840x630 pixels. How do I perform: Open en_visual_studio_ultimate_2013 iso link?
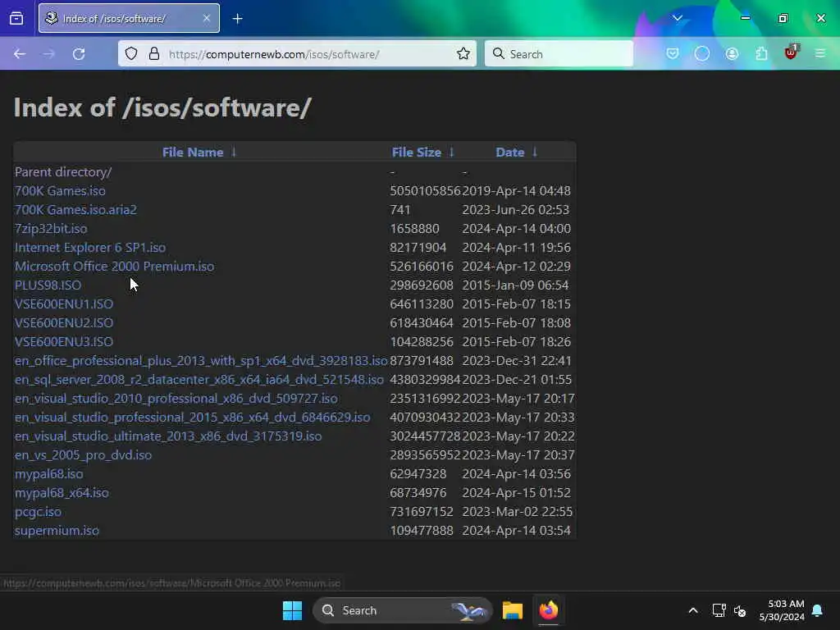click(x=168, y=436)
